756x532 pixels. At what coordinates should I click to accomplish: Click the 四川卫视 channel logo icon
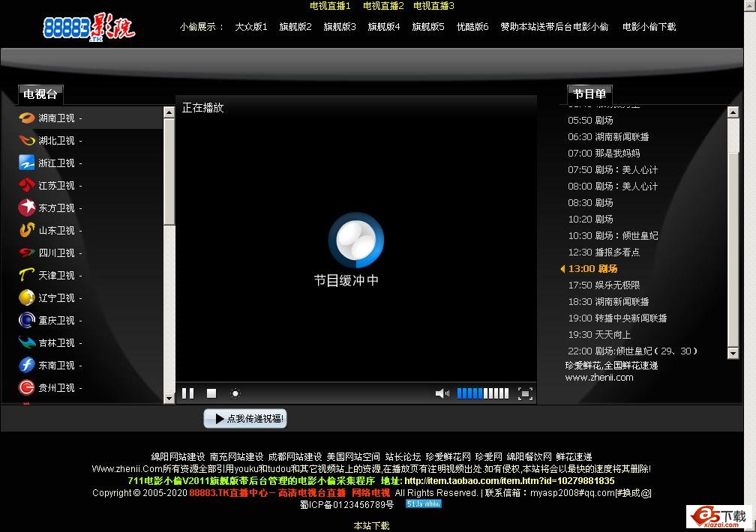(26, 253)
